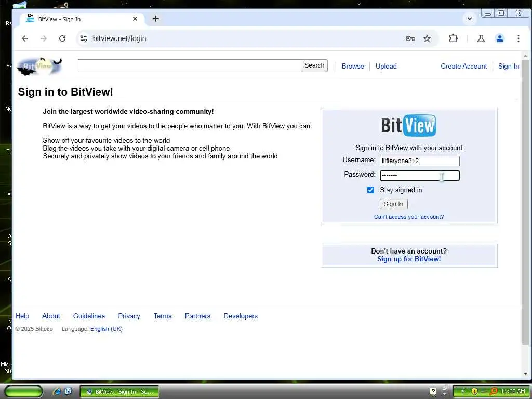Open the Can't access your account? link
The width and height of the screenshot is (532, 399).
click(x=409, y=217)
